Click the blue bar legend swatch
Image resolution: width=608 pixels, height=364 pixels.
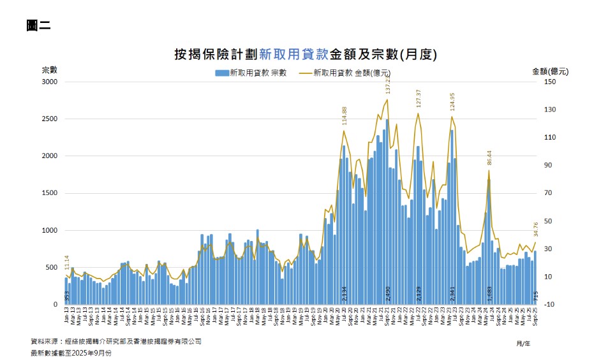pyautogui.click(x=221, y=73)
